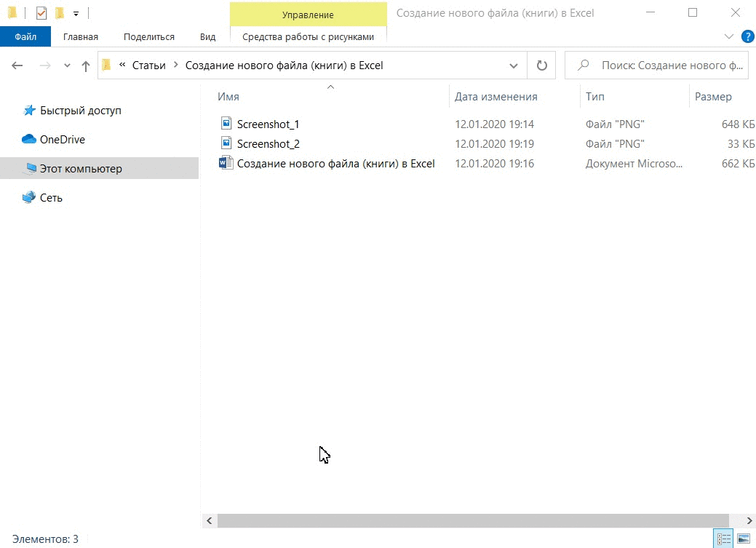Click the scrollbar left arrow
756x548 pixels.
click(210, 520)
